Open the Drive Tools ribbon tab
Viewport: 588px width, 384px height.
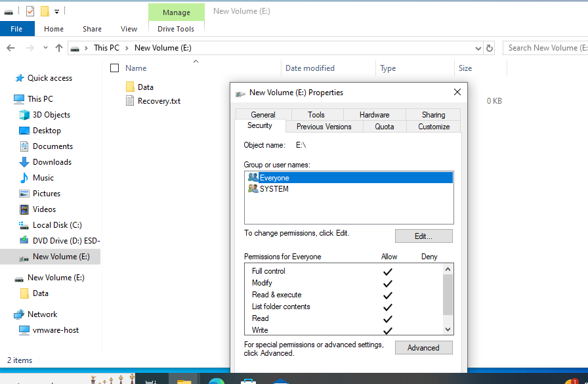point(175,29)
